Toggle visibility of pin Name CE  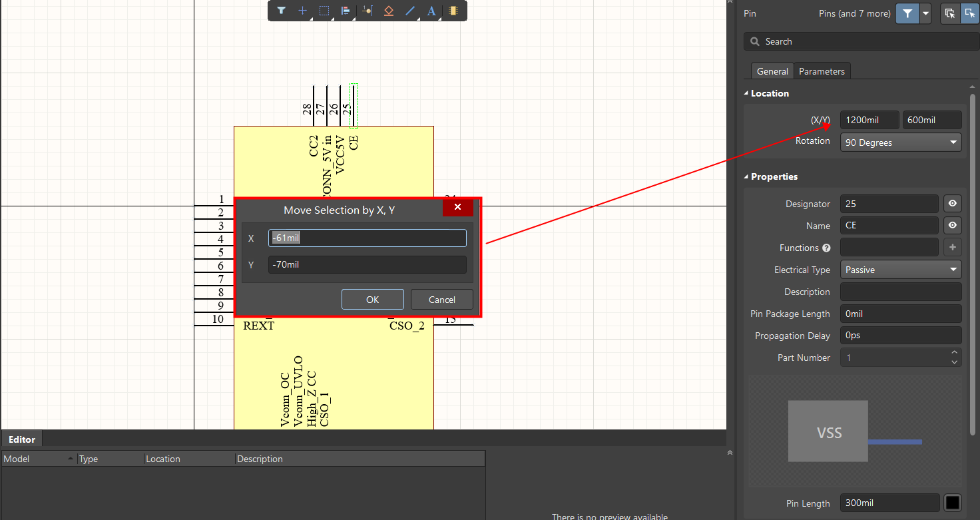(x=952, y=226)
